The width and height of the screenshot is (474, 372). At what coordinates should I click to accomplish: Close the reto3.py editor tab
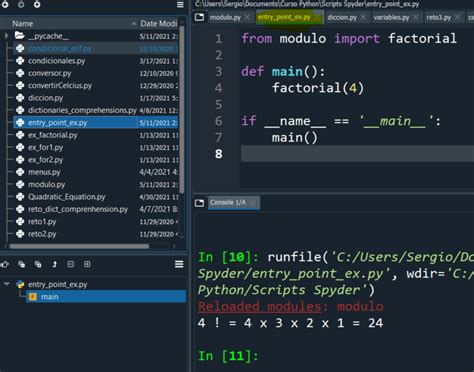pyautogui.click(x=458, y=17)
